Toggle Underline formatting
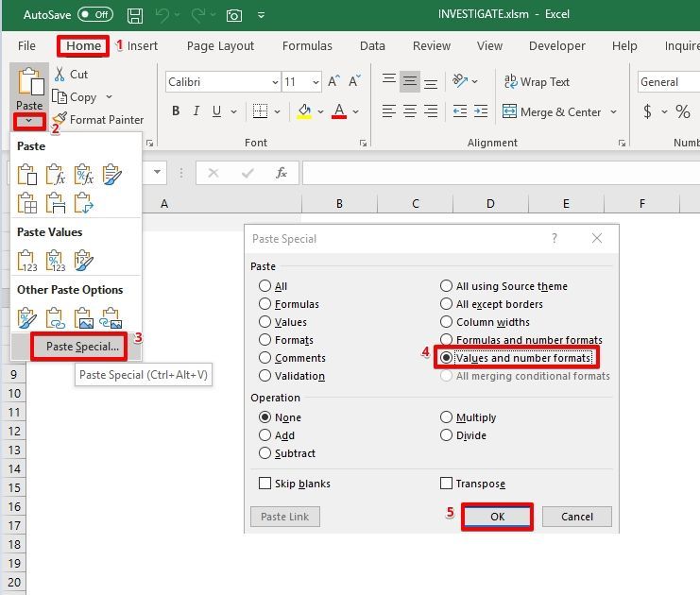 217,110
